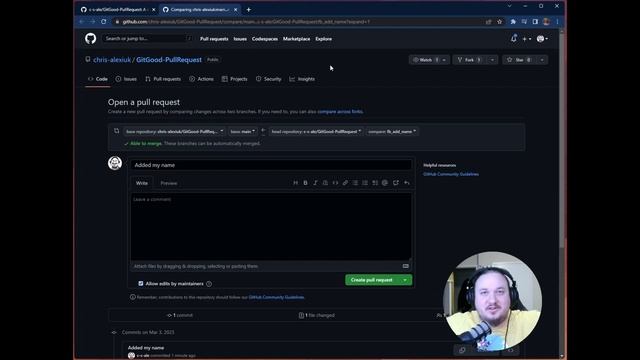640x360 pixels.
Task: Open Pull requests in top navigation
Action: 214,39
